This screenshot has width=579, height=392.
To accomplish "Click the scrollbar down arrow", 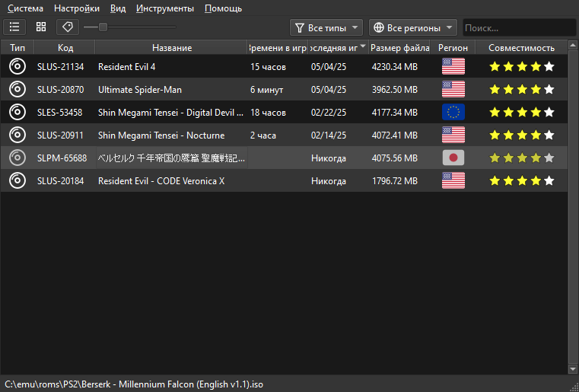I will [573, 368].
